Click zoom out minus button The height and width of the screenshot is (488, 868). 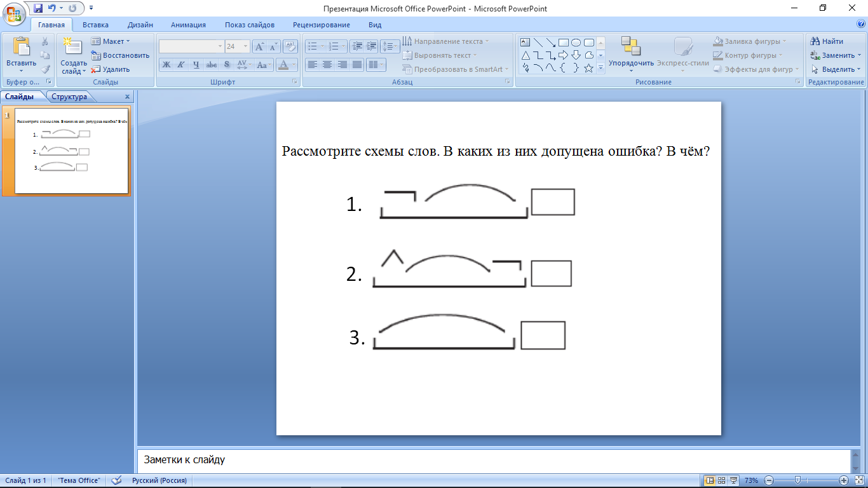[768, 480]
